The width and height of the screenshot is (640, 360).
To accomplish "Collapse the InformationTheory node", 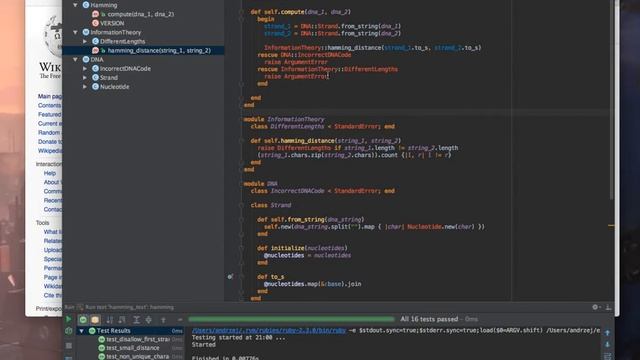I will tap(76, 32).
